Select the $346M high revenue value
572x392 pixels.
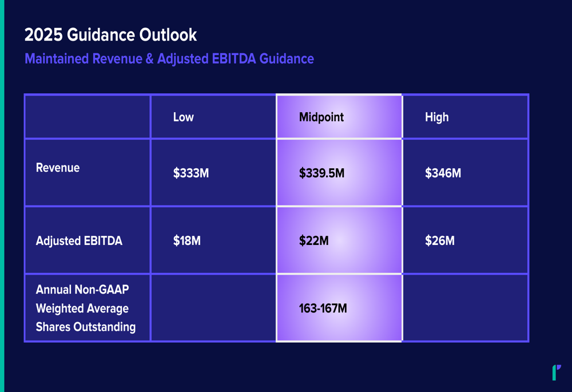(x=443, y=173)
